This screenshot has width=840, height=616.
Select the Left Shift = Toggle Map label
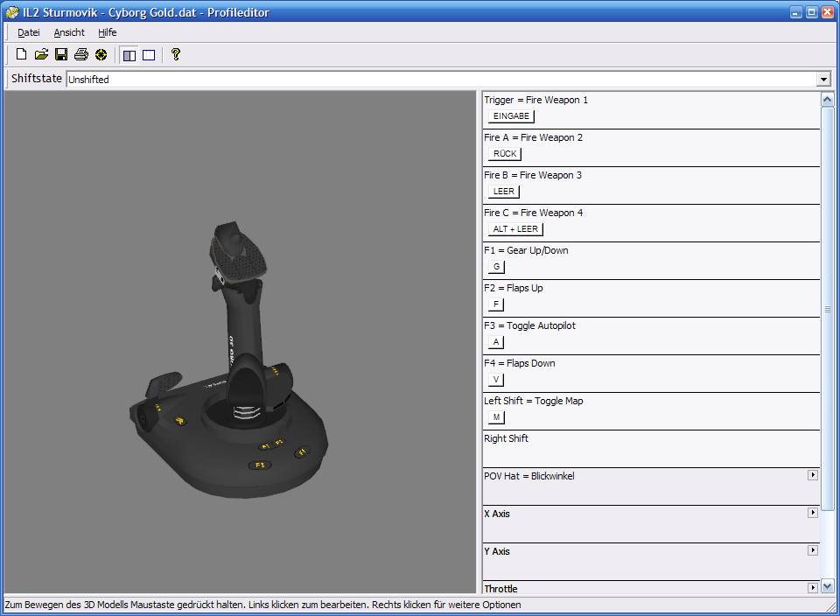pyautogui.click(x=533, y=401)
